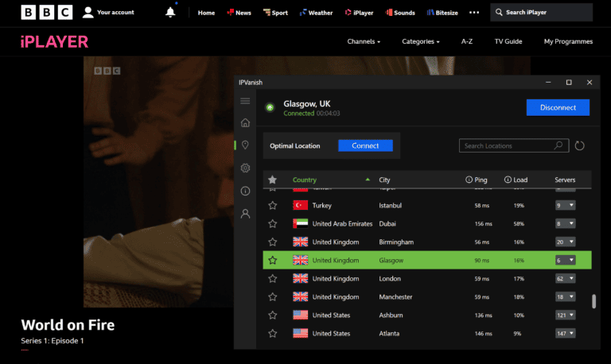The height and width of the screenshot is (364, 611).
Task: Expand the Glasgow servers dropdown
Action: [x=566, y=260]
